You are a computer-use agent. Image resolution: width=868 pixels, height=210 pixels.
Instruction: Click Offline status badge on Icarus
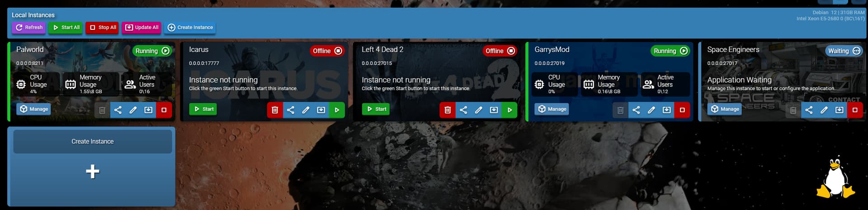pyautogui.click(x=327, y=51)
